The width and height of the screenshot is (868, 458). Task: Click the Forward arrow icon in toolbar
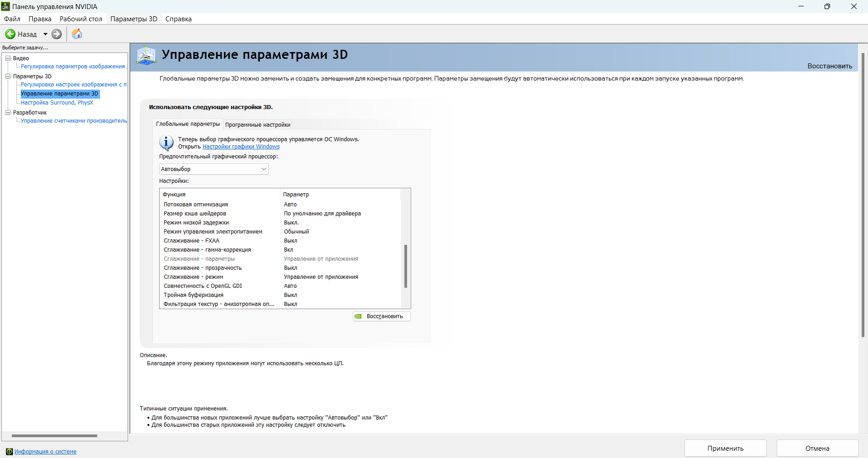[57, 34]
